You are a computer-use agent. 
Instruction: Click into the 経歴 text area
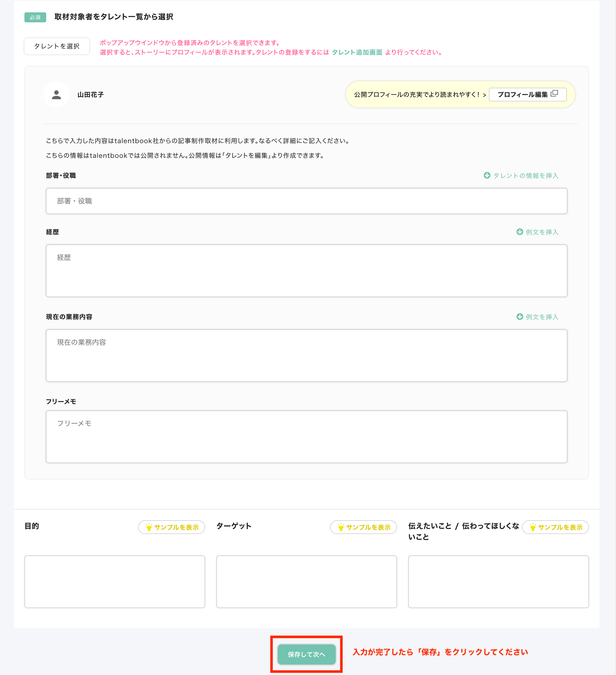click(x=306, y=271)
